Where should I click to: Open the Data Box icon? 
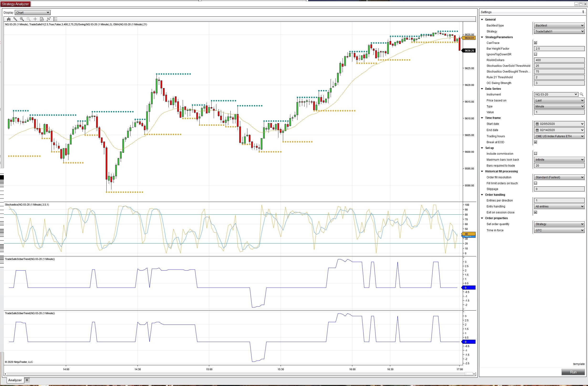pos(42,19)
